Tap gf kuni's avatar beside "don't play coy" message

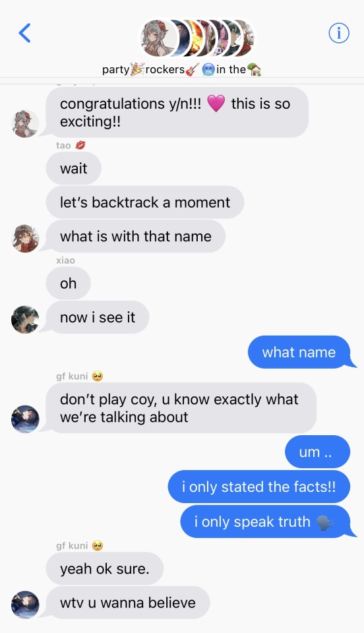[25, 419]
